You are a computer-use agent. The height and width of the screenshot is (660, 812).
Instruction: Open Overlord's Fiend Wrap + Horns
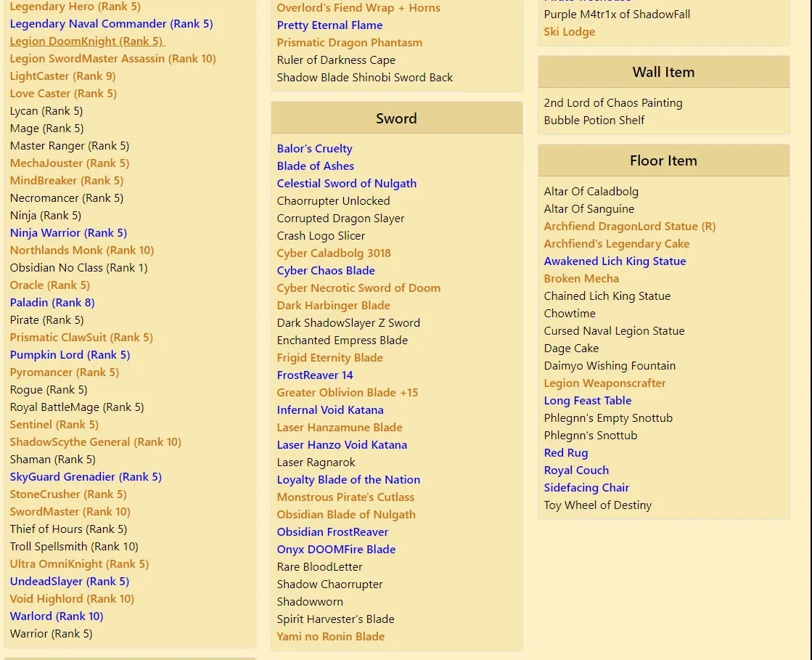click(x=358, y=8)
